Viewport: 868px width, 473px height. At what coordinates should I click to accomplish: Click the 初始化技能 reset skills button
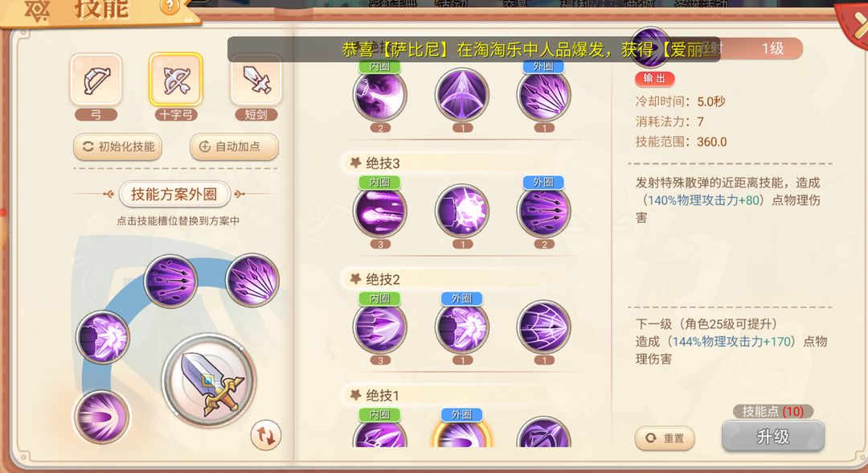pos(118,146)
